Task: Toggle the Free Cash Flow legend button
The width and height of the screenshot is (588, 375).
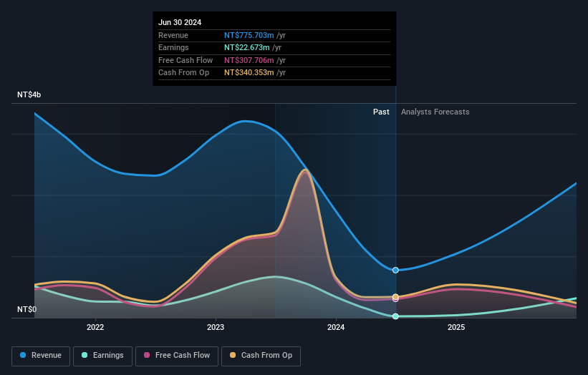Action: tap(177, 356)
